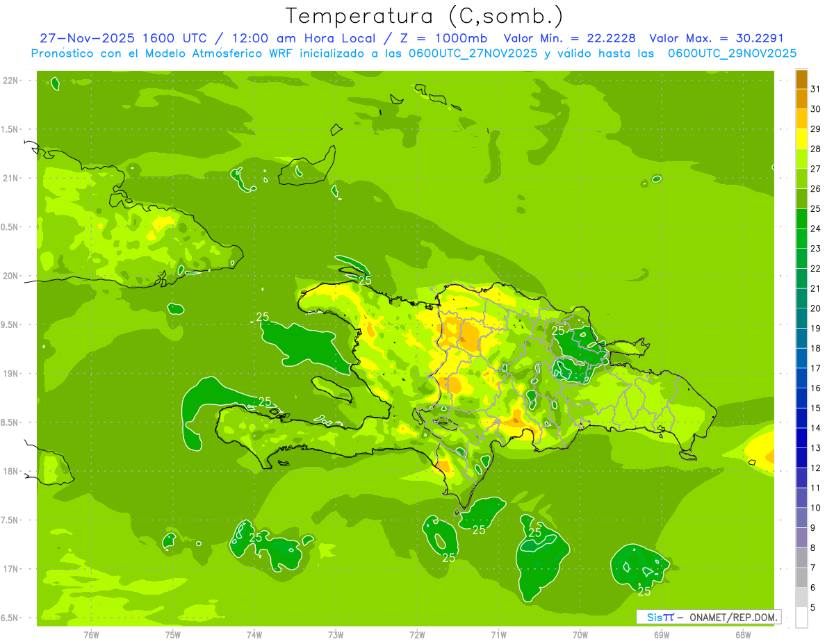Pick the grey legend swatch between 6 and 7

click(801, 578)
